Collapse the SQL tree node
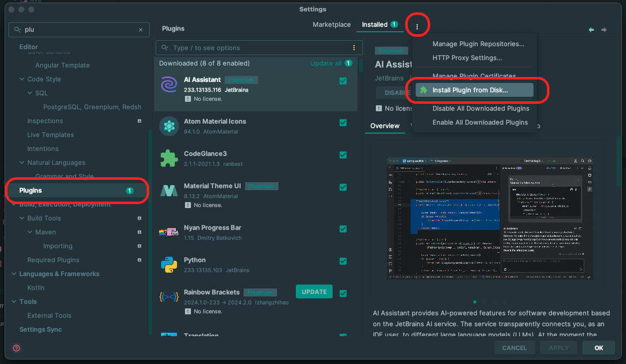Screen dimensions: 626x364 (30, 93)
